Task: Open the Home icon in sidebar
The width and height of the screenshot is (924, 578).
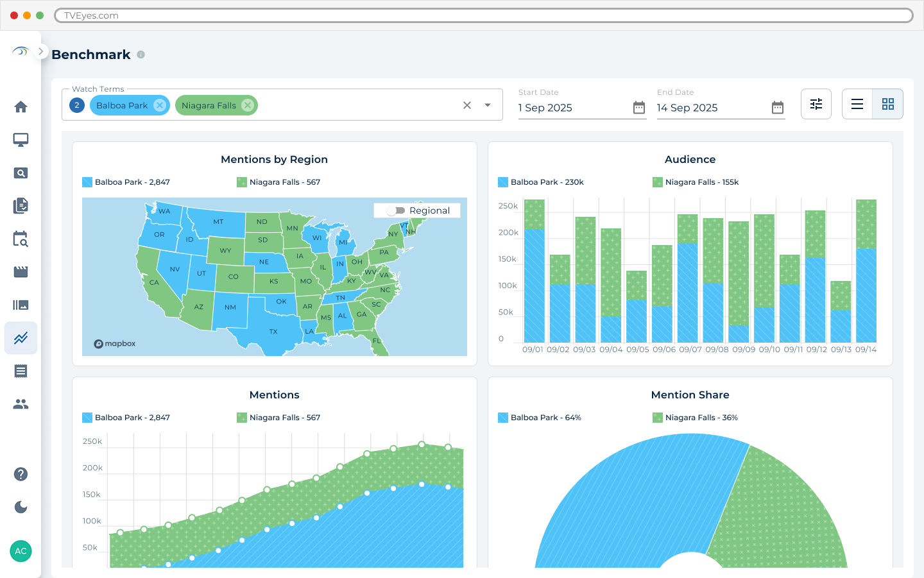Action: coord(21,106)
